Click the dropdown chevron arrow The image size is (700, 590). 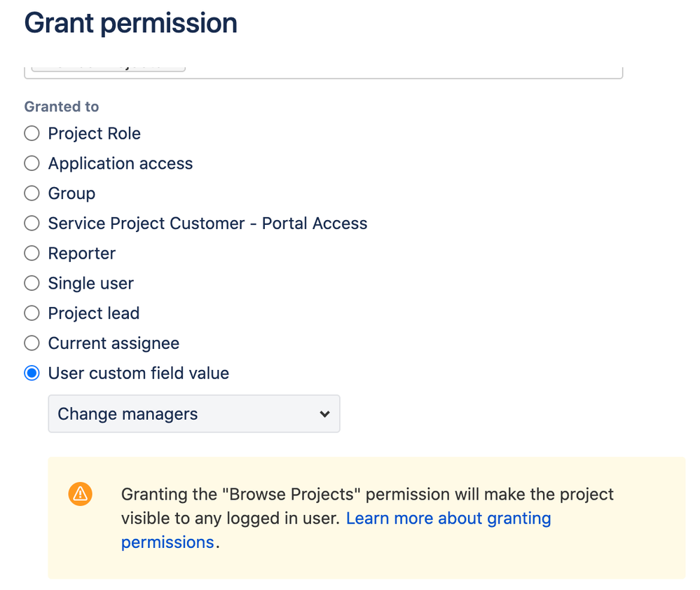[x=324, y=414]
